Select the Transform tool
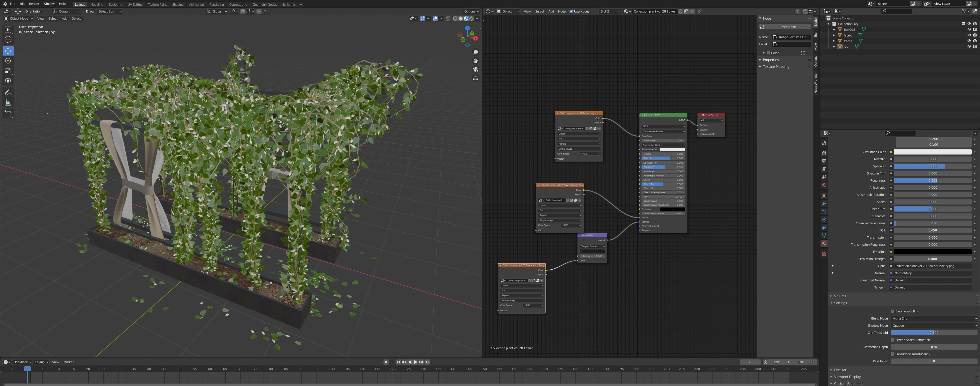This screenshot has width=980, height=386. point(8,81)
